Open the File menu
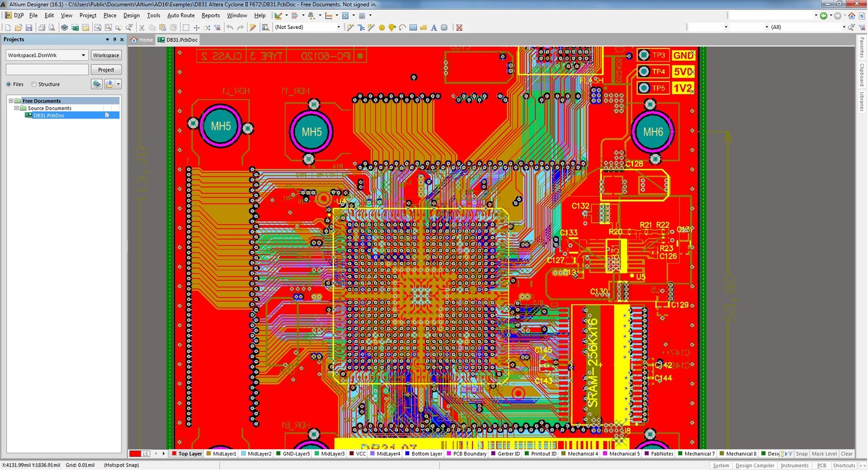 click(34, 16)
